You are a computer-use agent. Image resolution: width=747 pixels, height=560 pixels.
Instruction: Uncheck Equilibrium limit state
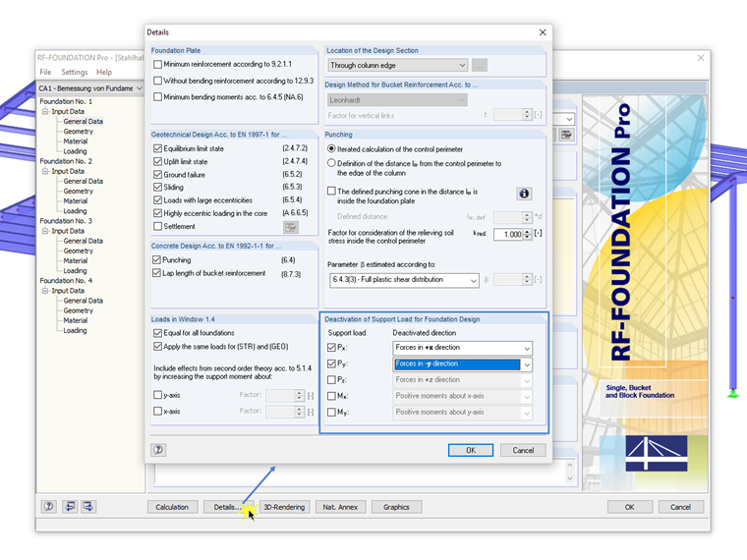tap(157, 148)
